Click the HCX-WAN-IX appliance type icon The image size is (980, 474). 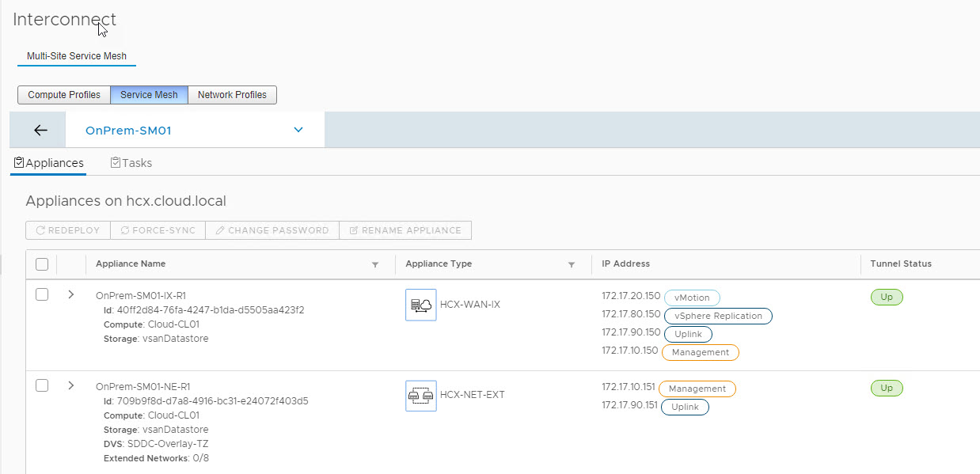pos(420,305)
